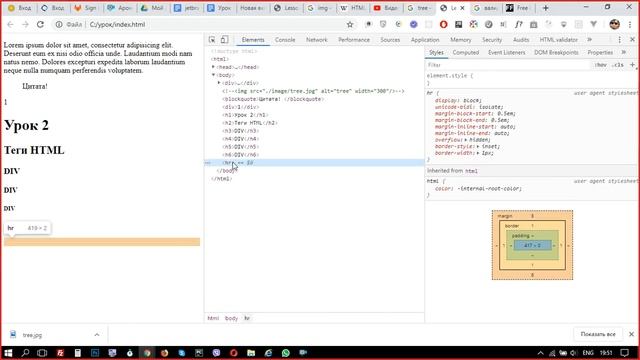Expand the overflow property value
This screenshot has height=360, width=640.
[467, 140]
